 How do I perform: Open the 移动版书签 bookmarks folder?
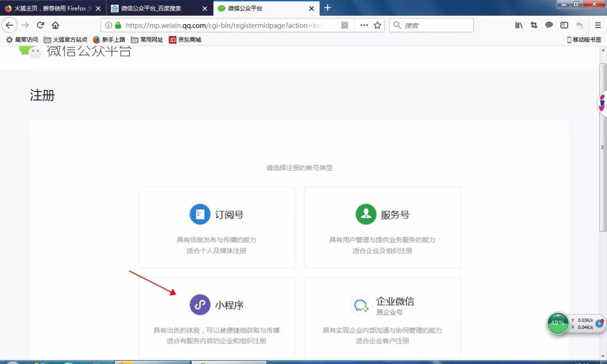coord(584,40)
